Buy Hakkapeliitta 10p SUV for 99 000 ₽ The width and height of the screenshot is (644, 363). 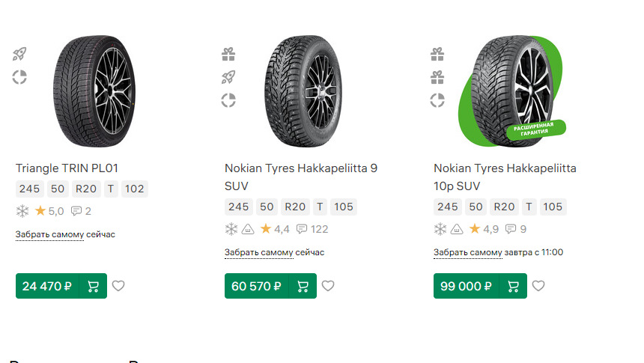pyautogui.click(x=512, y=286)
